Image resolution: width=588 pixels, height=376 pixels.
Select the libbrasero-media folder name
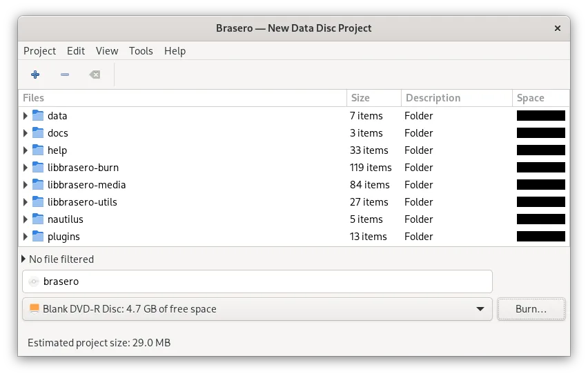[87, 185]
